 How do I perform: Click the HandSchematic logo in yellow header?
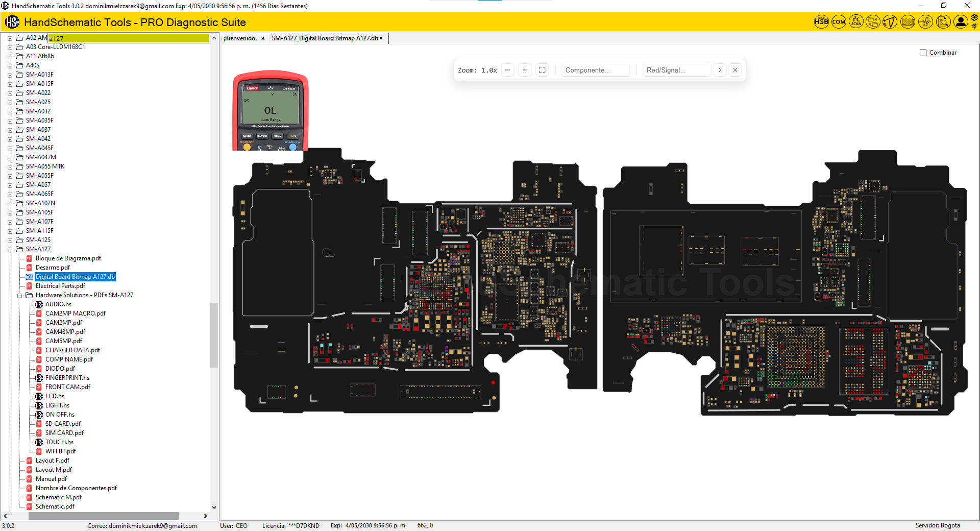click(x=12, y=22)
